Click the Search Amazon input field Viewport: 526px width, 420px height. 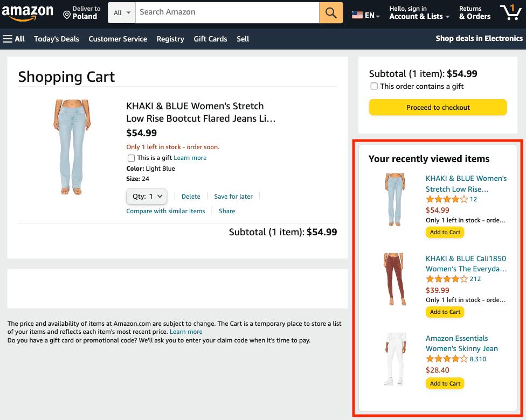pos(226,12)
